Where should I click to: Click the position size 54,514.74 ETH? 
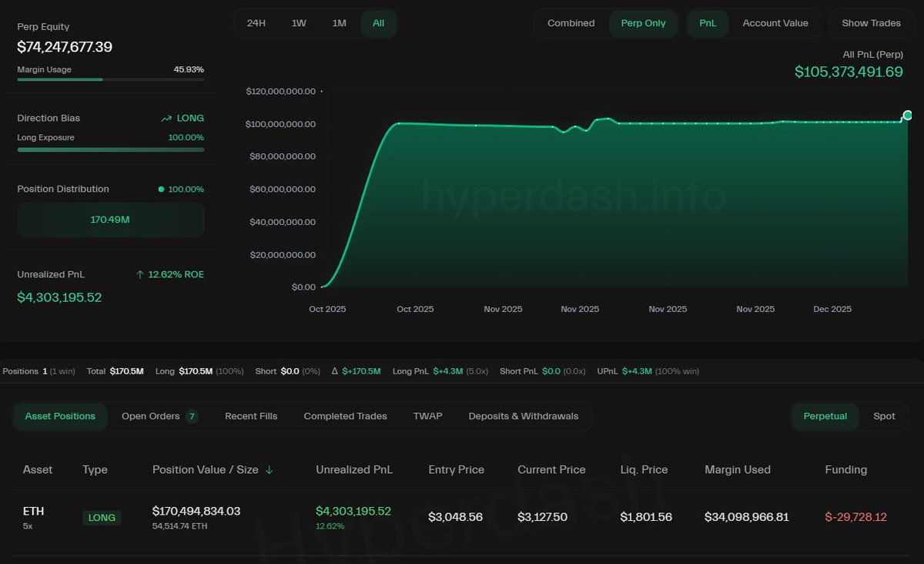179,526
